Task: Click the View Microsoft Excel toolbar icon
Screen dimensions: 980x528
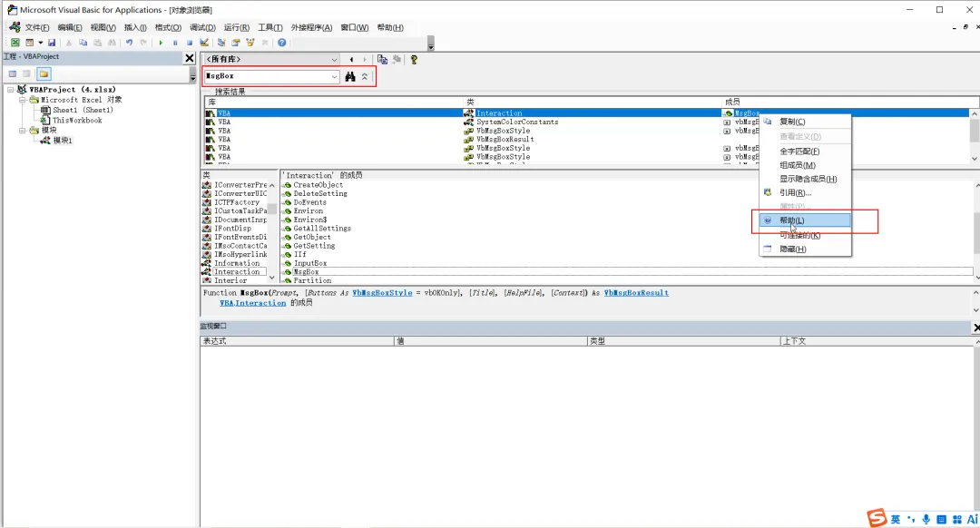Action: [x=15, y=43]
